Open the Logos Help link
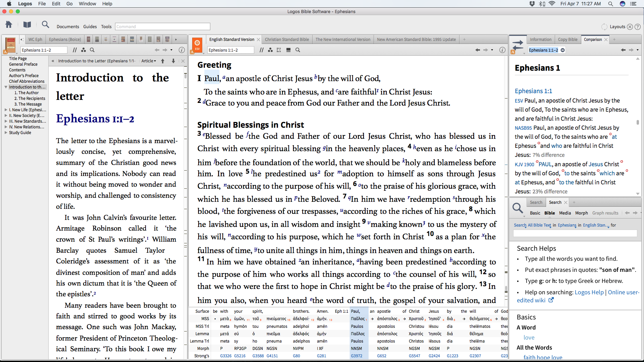 pyautogui.click(x=589, y=292)
